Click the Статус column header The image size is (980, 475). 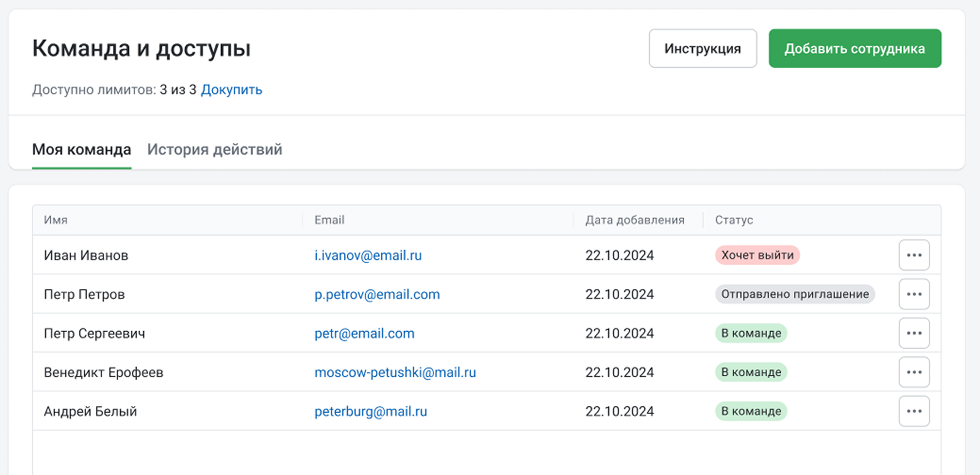click(x=734, y=220)
